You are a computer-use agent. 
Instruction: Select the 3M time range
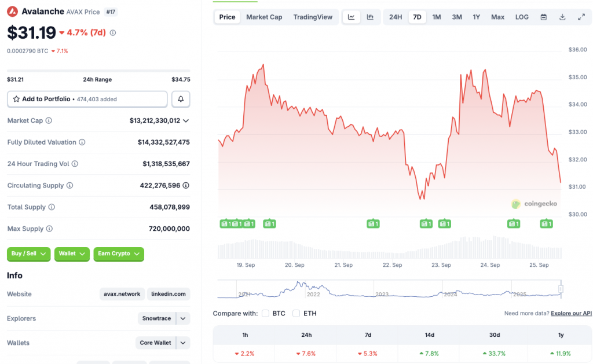(x=457, y=17)
